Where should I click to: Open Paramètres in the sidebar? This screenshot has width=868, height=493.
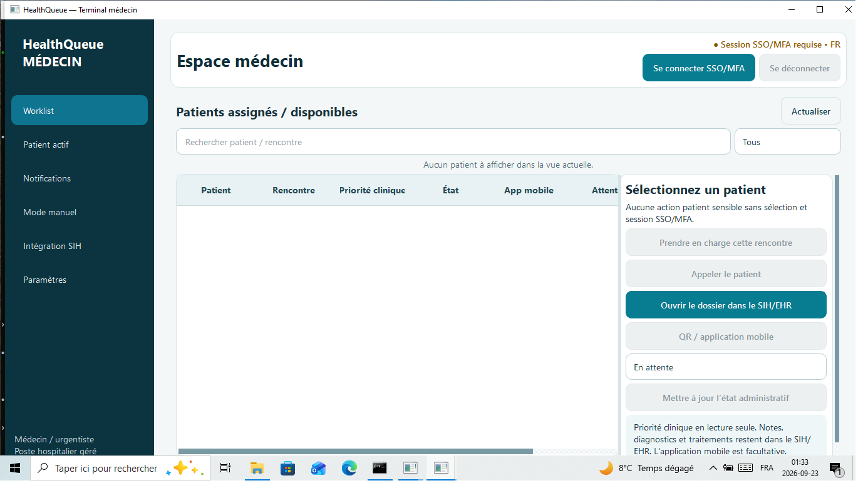pos(80,280)
